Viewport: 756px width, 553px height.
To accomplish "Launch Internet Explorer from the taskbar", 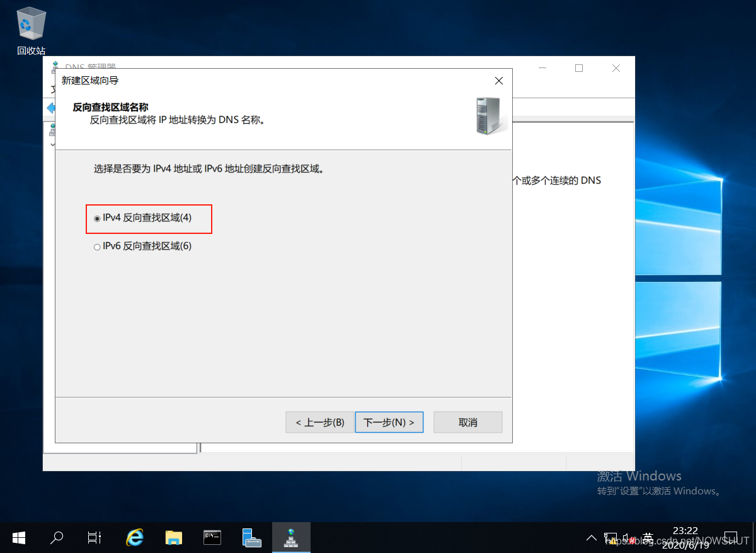I will click(134, 537).
